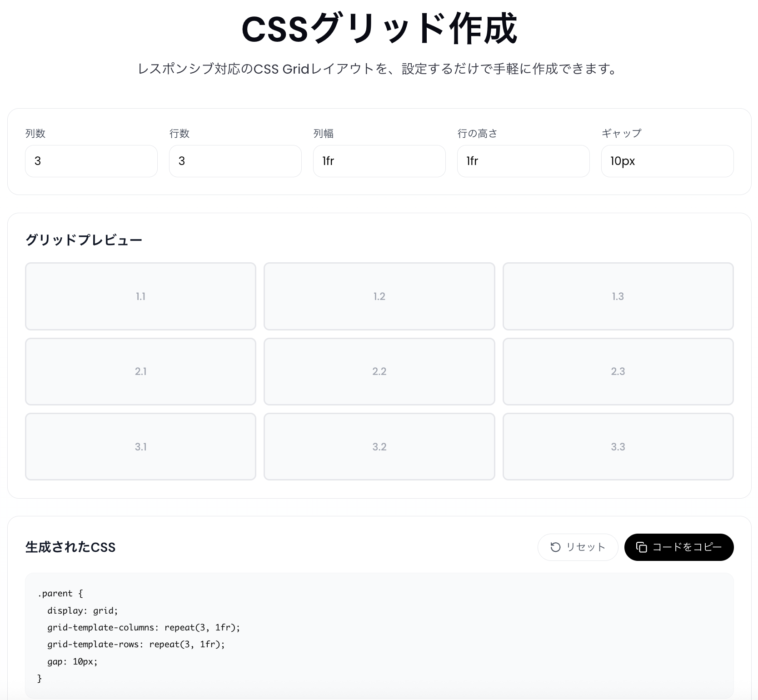Click the 列幅 label

click(x=324, y=134)
